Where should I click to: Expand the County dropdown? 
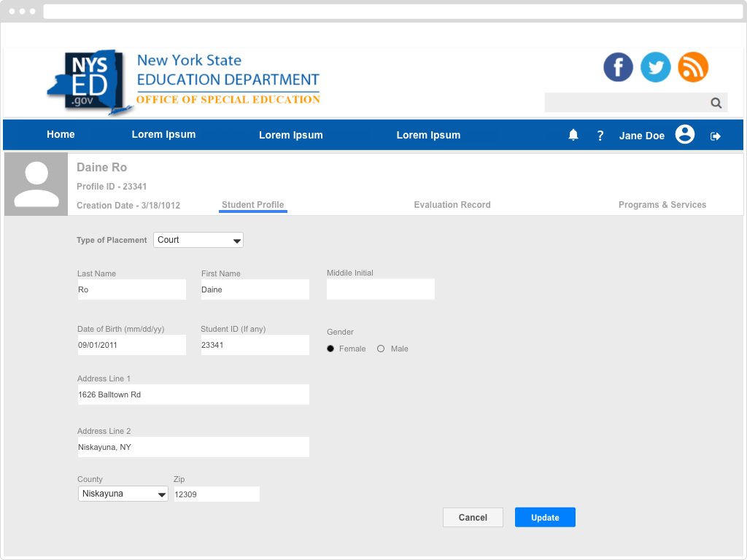pos(123,494)
